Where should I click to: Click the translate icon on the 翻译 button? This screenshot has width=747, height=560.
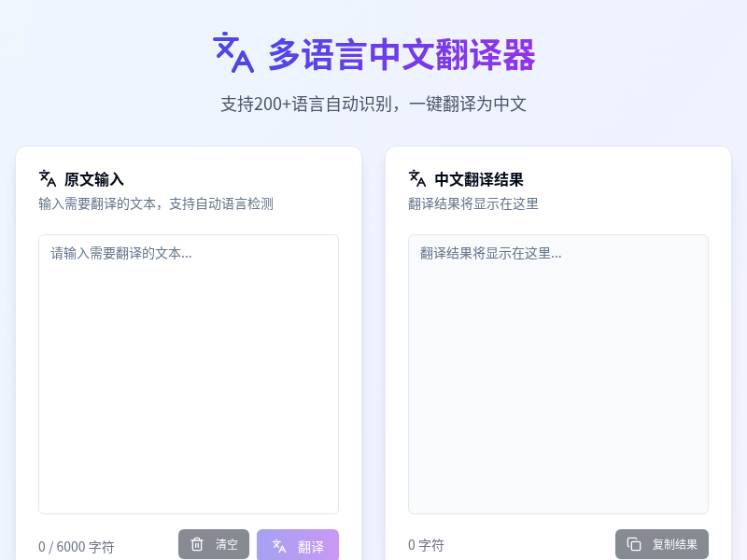click(x=277, y=544)
